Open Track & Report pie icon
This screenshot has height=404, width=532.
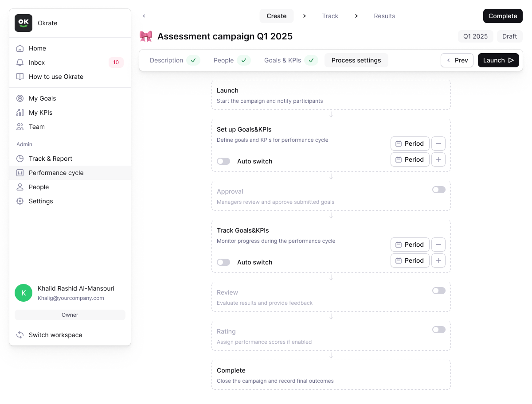coord(20,159)
